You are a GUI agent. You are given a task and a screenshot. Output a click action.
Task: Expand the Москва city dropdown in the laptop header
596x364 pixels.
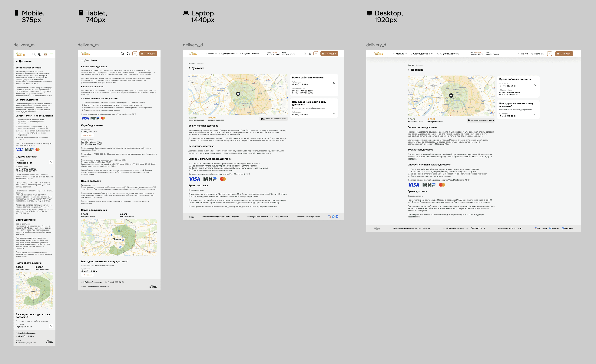[x=211, y=54]
